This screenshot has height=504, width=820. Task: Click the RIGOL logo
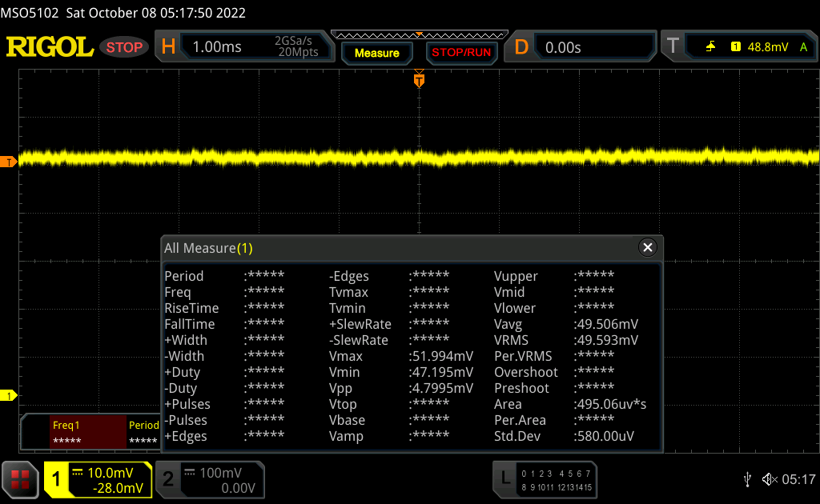(x=50, y=47)
